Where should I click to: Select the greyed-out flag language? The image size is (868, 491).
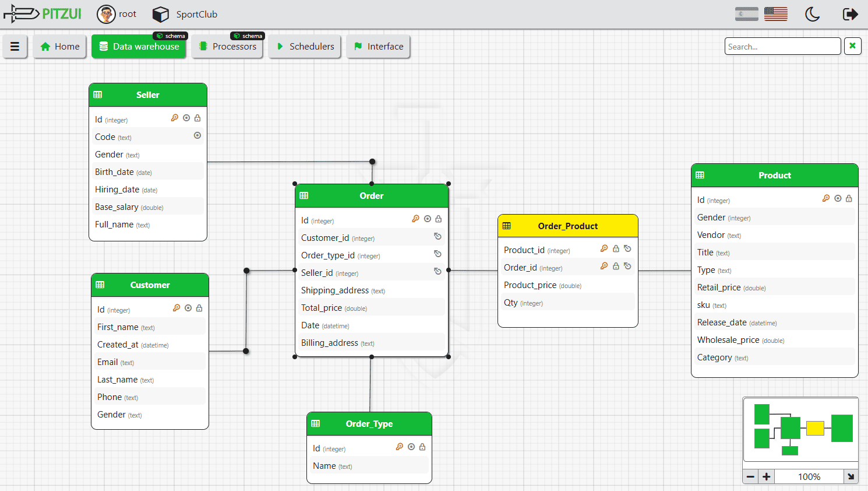click(x=747, y=14)
